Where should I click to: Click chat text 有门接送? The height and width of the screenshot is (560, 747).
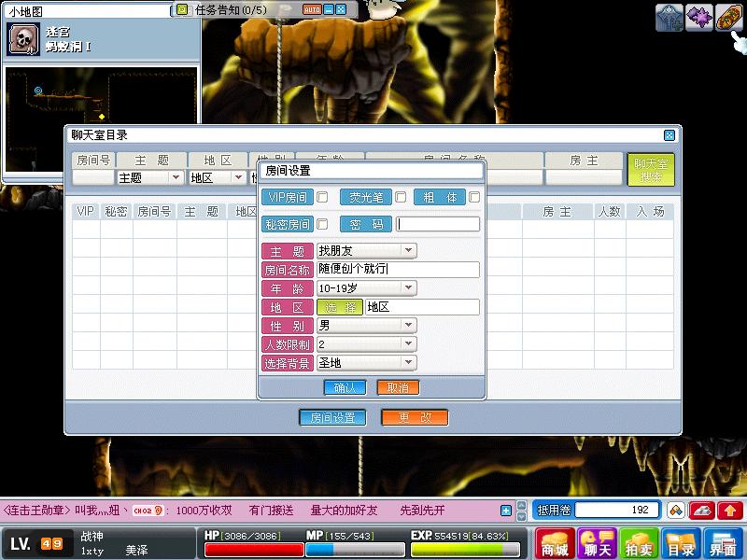coord(271,511)
